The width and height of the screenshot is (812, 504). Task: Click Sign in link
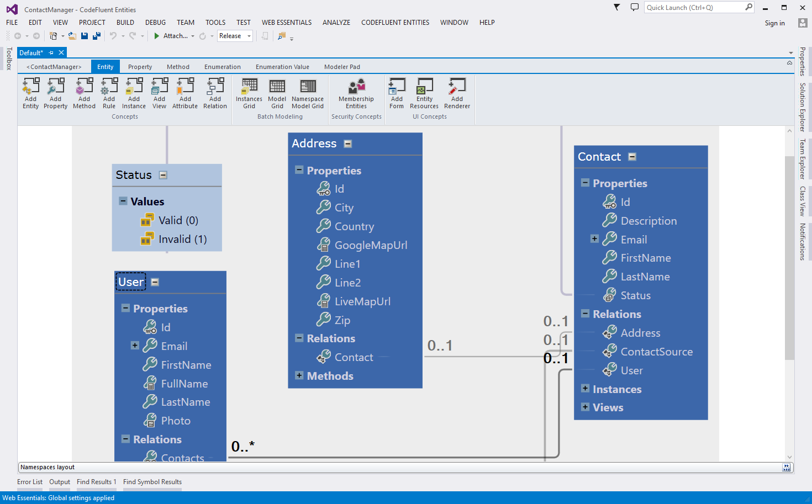click(x=774, y=23)
